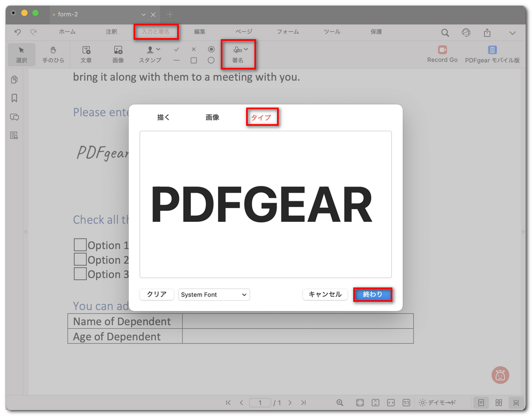Click the fit width icon
Screen dimensions: 532x416
[391, 402]
